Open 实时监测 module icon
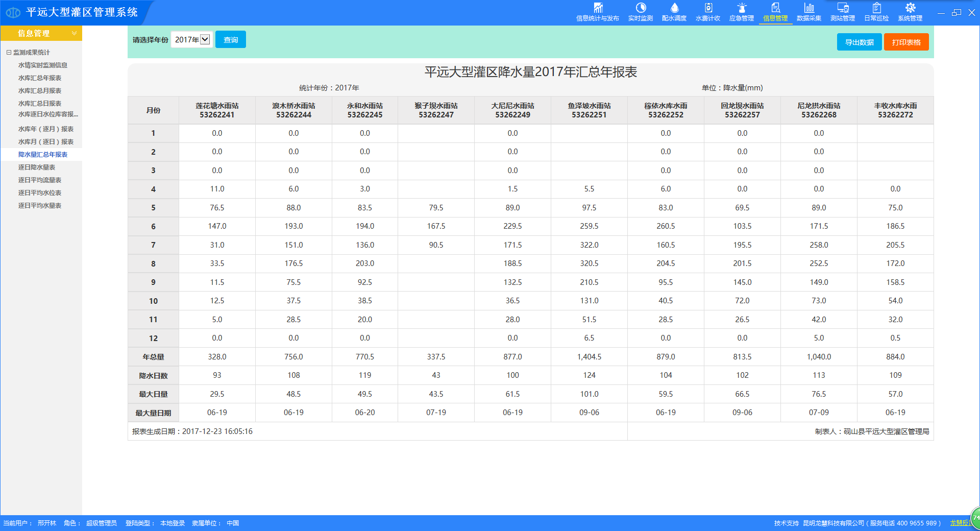This screenshot has width=980, height=531. pyautogui.click(x=641, y=8)
